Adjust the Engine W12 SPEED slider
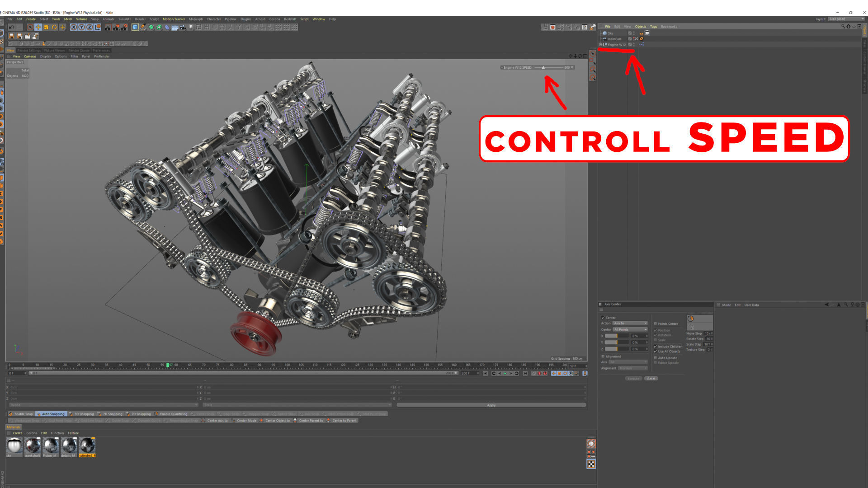This screenshot has height=488, width=868. pos(543,67)
